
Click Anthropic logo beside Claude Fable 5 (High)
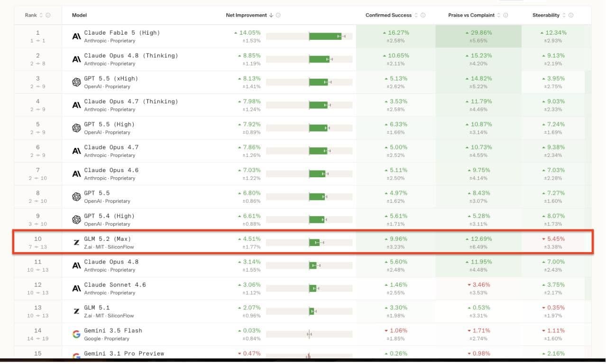[x=76, y=36]
